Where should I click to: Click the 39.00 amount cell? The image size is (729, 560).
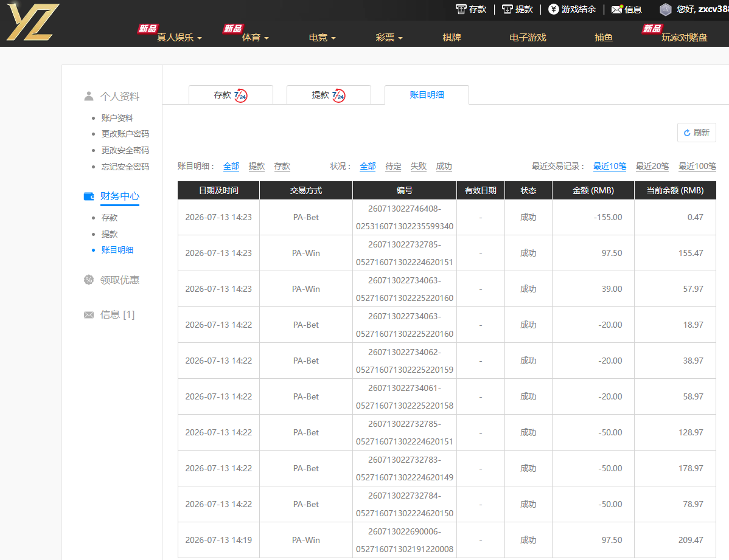click(593, 289)
